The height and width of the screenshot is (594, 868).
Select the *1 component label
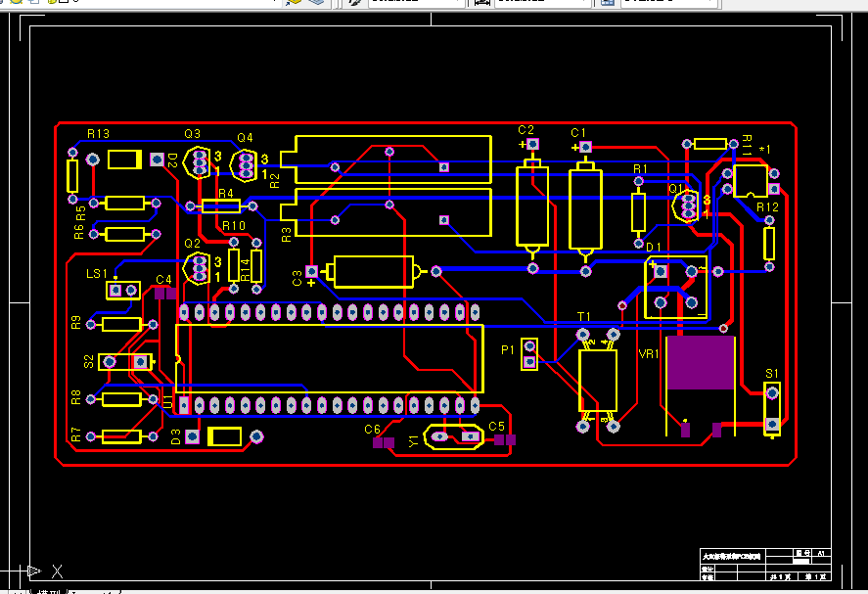(764, 150)
